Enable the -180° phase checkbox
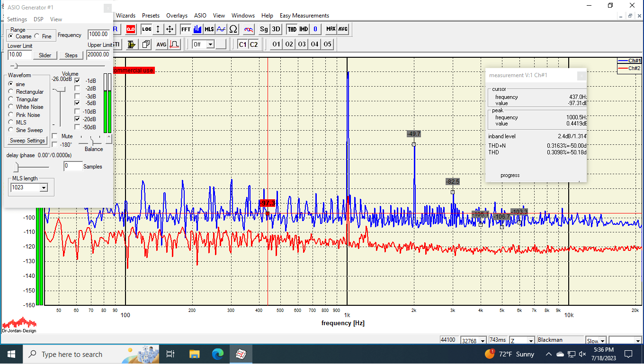Screen dimensions: 644x364 point(54,144)
